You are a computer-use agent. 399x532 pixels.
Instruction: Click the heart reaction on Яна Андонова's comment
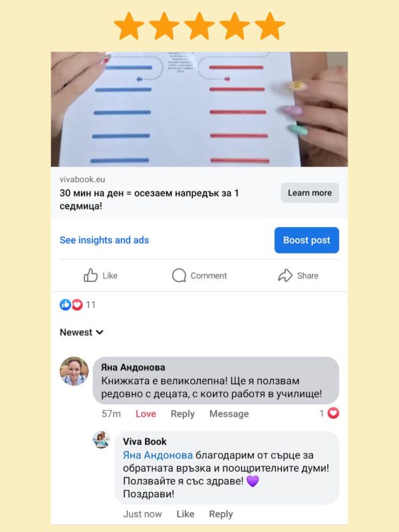333,413
